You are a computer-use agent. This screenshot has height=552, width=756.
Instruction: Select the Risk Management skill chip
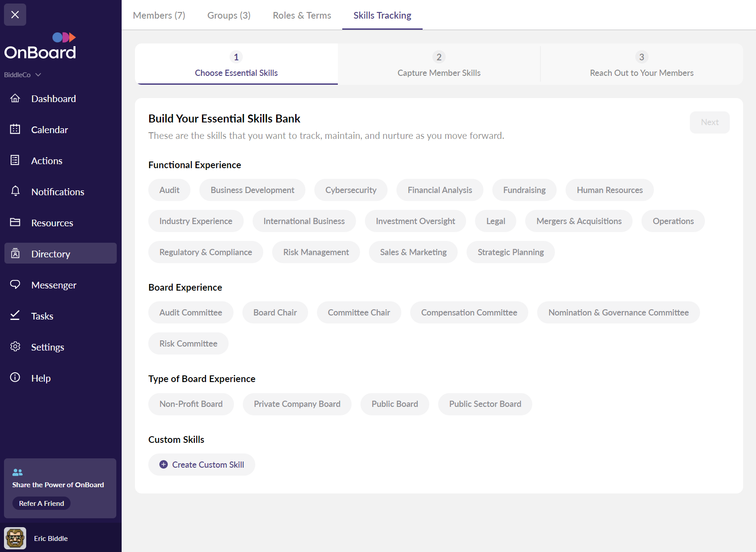click(316, 252)
